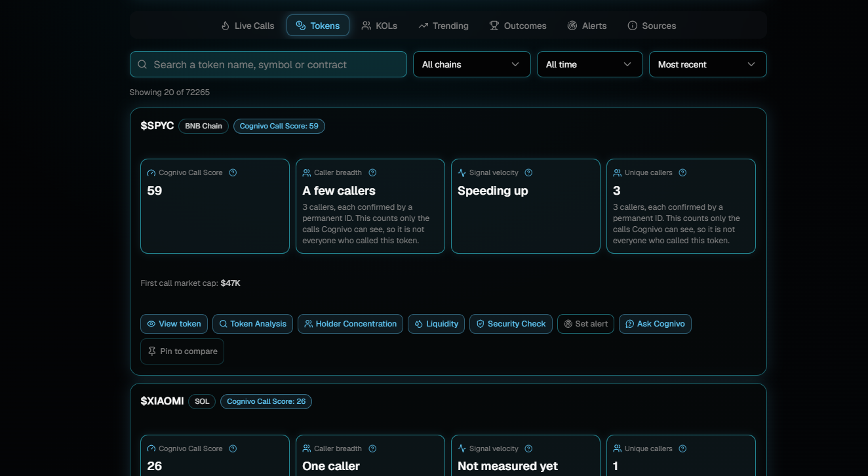This screenshot has width=868, height=476.
Task: Click help icon beside $SPYC Unique callers
Action: pos(682,172)
